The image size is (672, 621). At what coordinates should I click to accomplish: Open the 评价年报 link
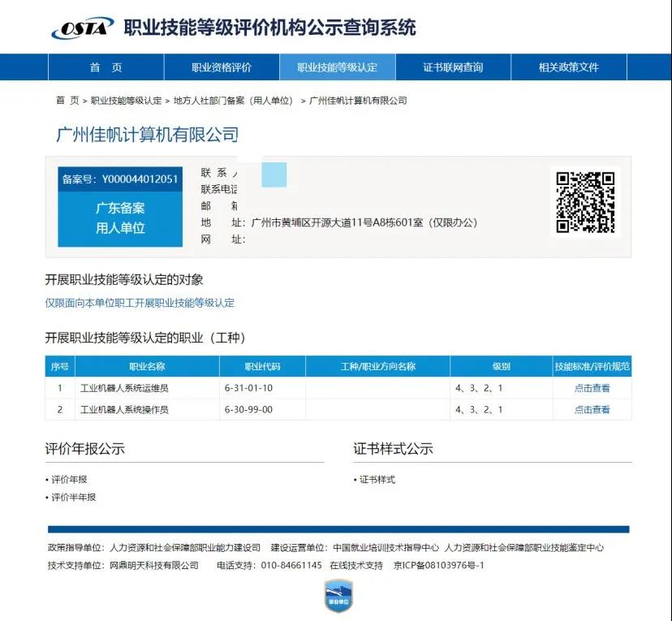[69, 480]
